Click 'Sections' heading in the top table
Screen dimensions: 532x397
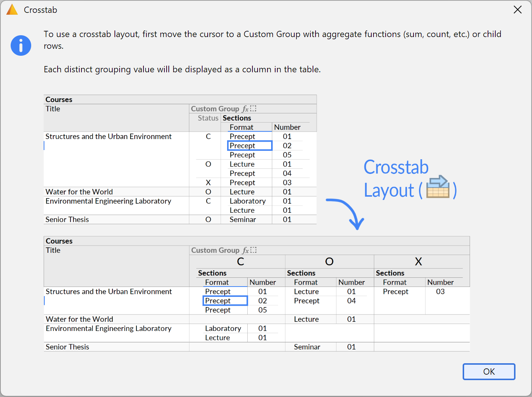coord(237,118)
